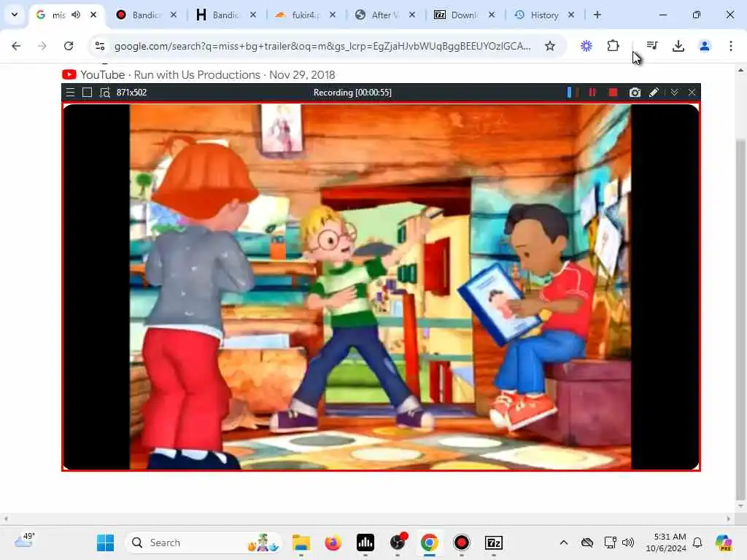View site information icon in address bar
Image resolution: width=747 pixels, height=560 pixels.
tap(99, 46)
